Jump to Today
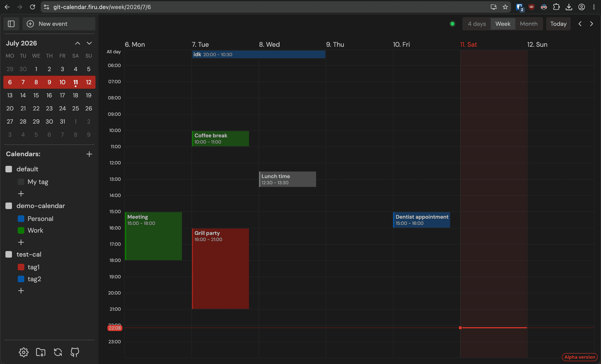The image size is (601, 364). [x=558, y=24]
